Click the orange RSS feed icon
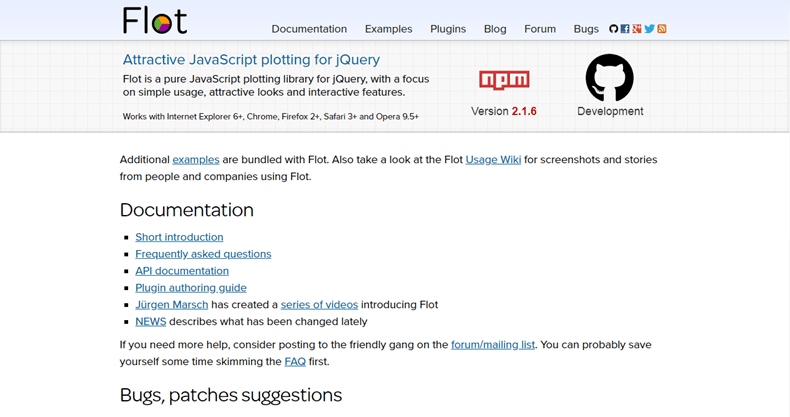This screenshot has height=417, width=790. click(x=661, y=29)
